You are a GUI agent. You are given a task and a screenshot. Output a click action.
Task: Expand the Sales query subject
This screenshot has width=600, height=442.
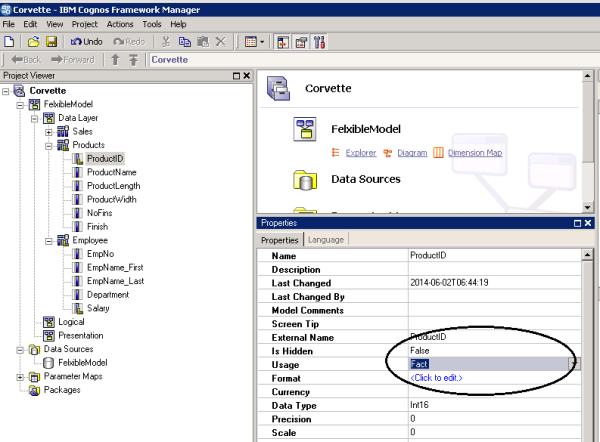(49, 132)
